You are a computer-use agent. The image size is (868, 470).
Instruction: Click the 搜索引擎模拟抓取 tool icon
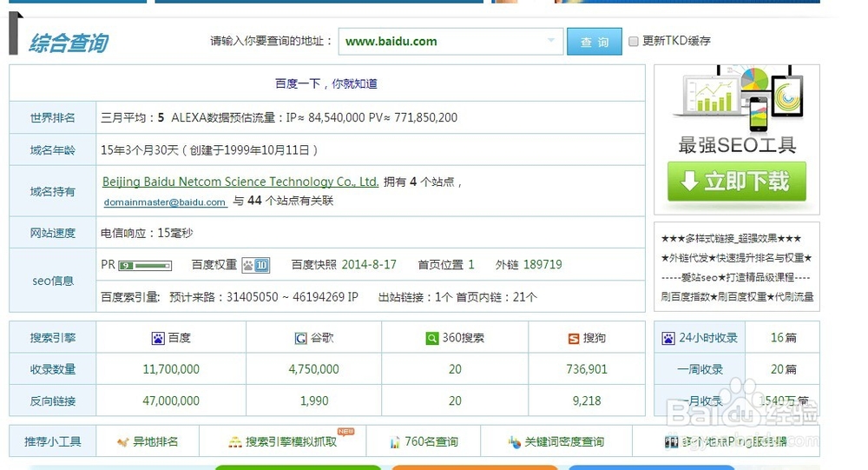235,441
